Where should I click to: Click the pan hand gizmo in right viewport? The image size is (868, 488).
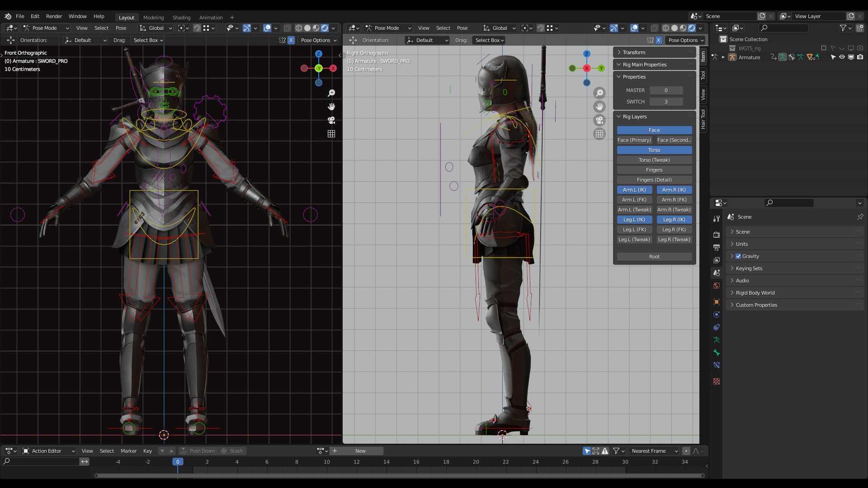[599, 107]
